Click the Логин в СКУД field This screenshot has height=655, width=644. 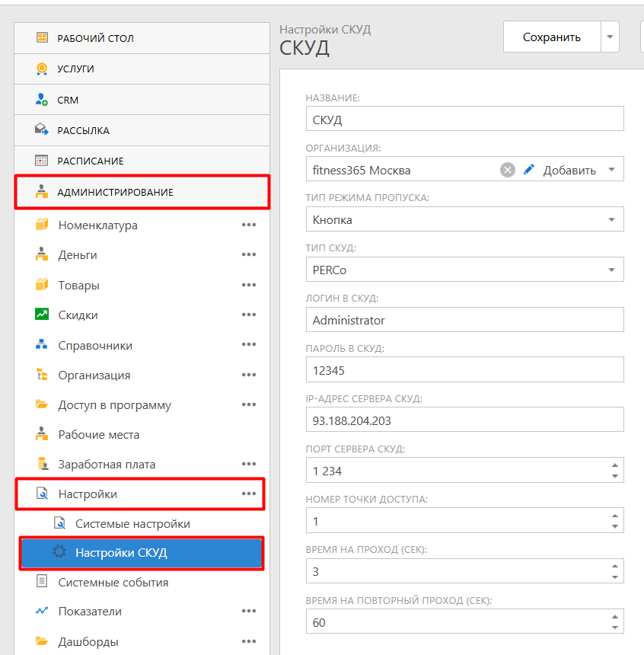(465, 320)
